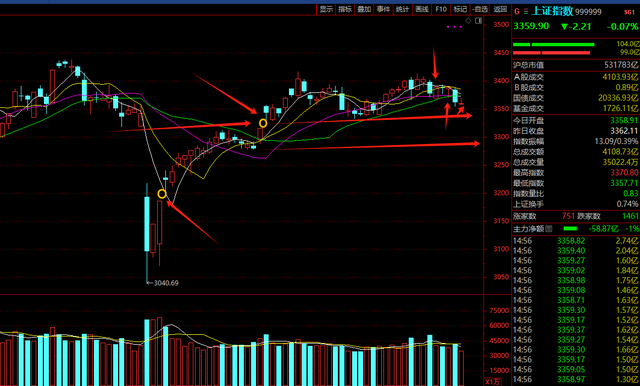Click the 标记 mark button
Screen dimensions: 640x386
tap(460, 9)
